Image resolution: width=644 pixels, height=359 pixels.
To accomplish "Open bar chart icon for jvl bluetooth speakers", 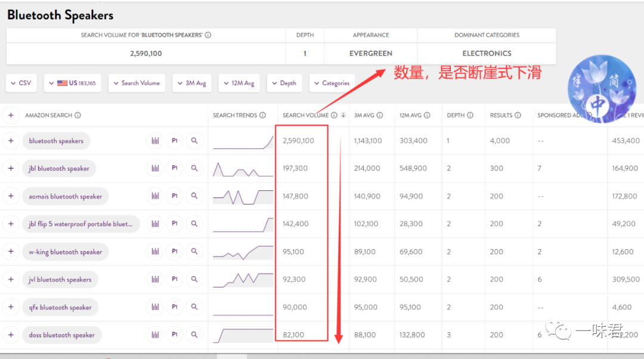I will pos(155,279).
